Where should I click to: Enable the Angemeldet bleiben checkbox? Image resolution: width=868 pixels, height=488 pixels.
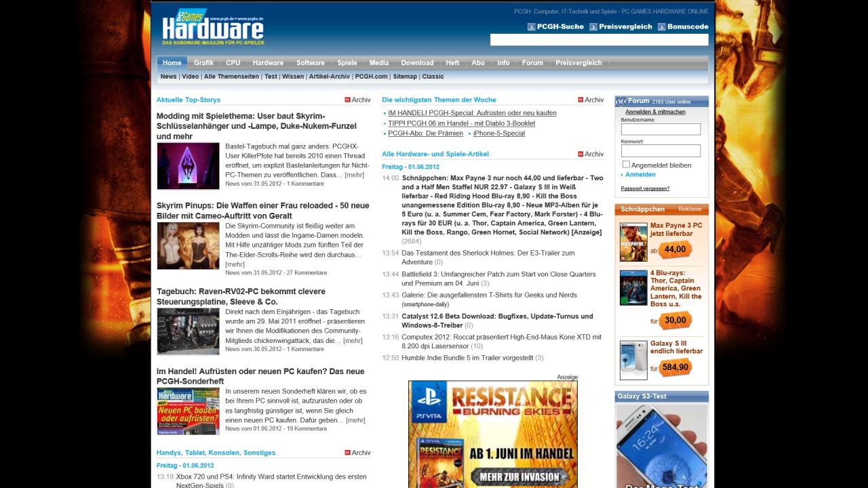coord(626,165)
